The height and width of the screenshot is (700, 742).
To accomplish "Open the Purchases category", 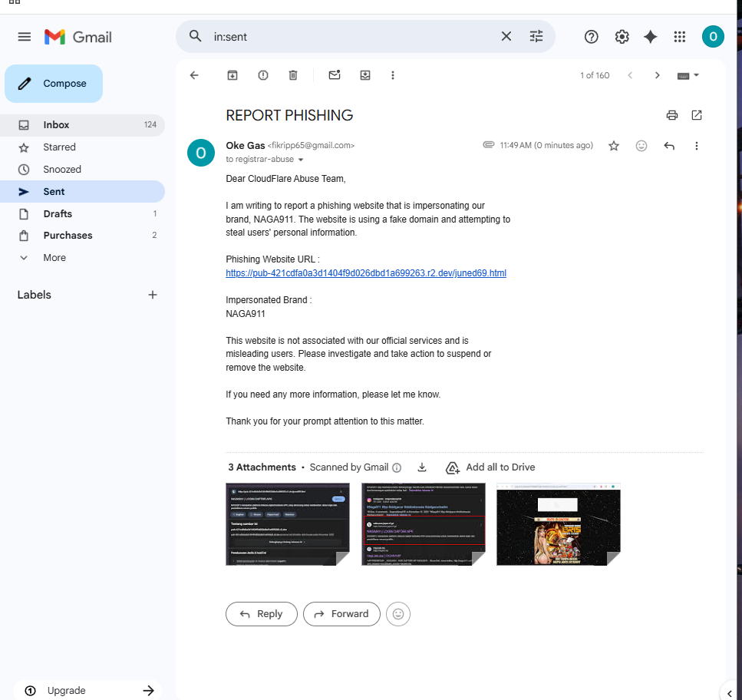I will pos(82,235).
